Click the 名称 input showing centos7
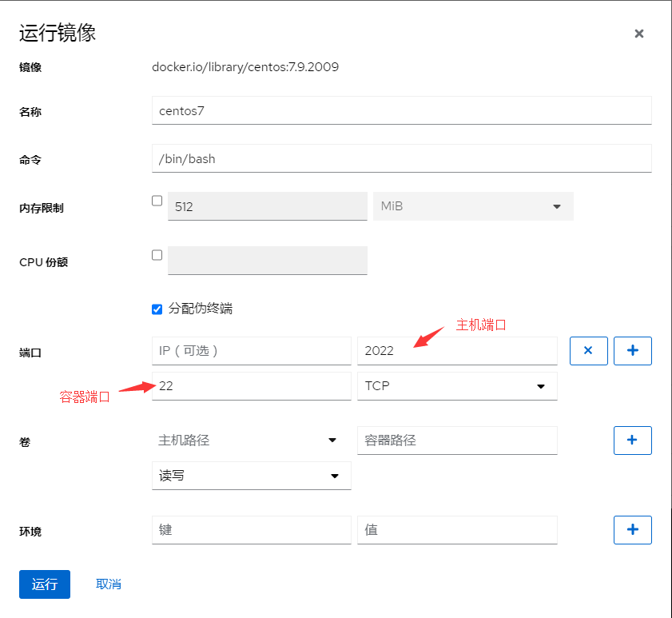This screenshot has height=618, width=672. [401, 111]
